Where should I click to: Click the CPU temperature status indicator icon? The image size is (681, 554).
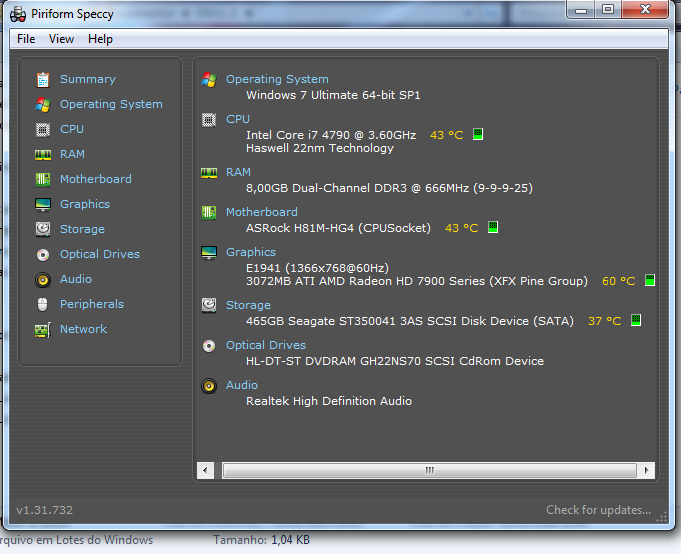[x=478, y=134]
